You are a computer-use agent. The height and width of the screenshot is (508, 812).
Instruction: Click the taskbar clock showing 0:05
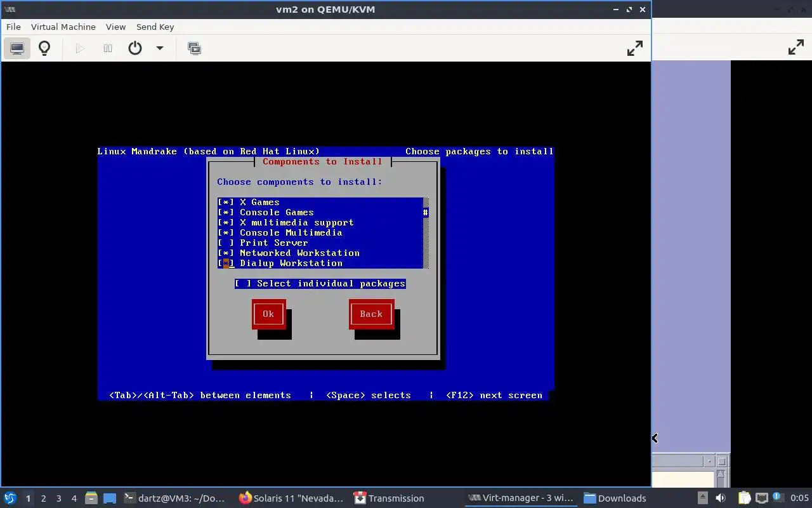(x=799, y=498)
